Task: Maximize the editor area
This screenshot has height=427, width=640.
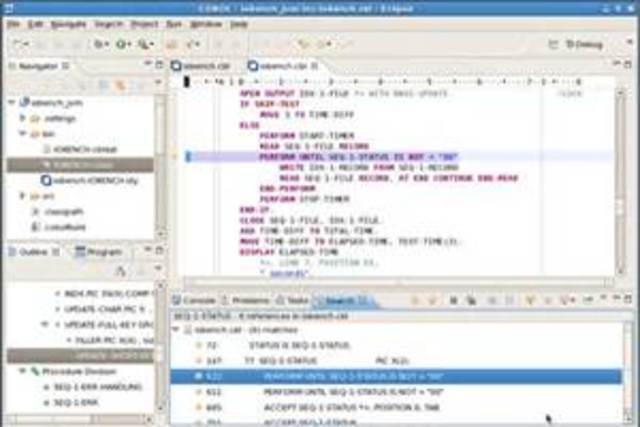Action: pos(628,64)
